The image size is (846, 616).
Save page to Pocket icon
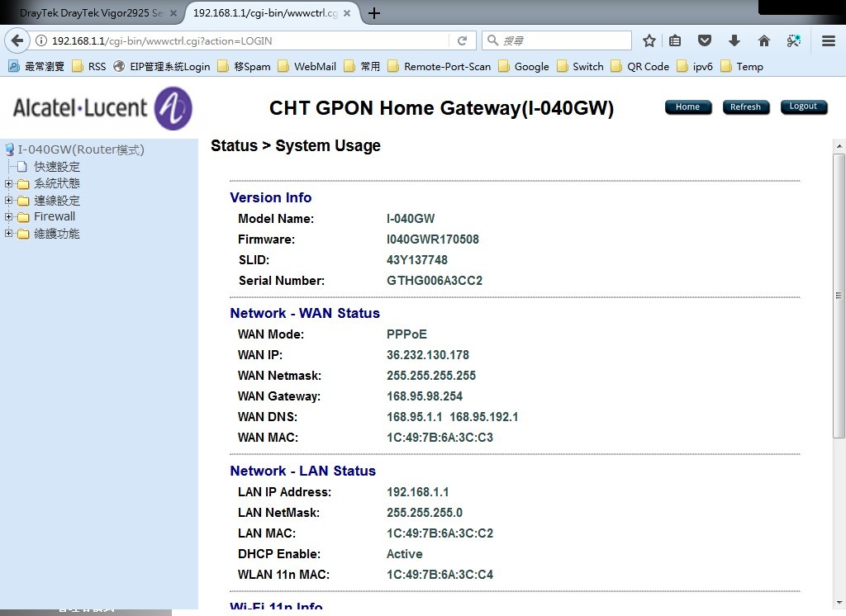(x=705, y=40)
